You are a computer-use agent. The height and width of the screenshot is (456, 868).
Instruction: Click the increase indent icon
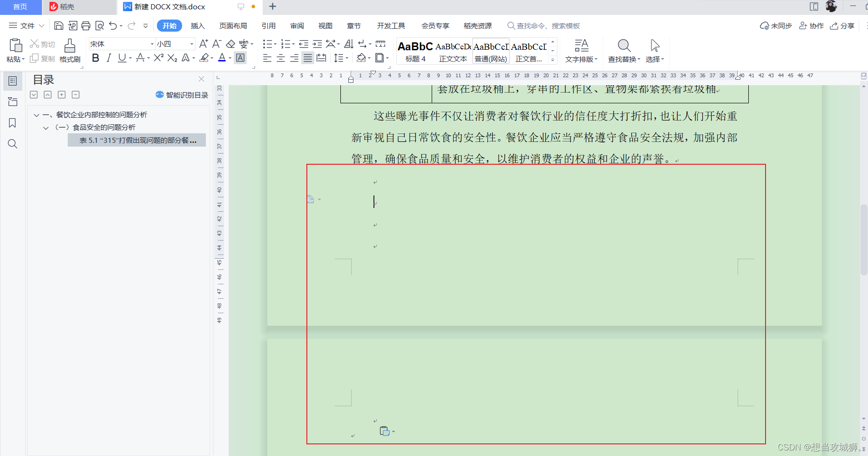pyautogui.click(x=317, y=44)
